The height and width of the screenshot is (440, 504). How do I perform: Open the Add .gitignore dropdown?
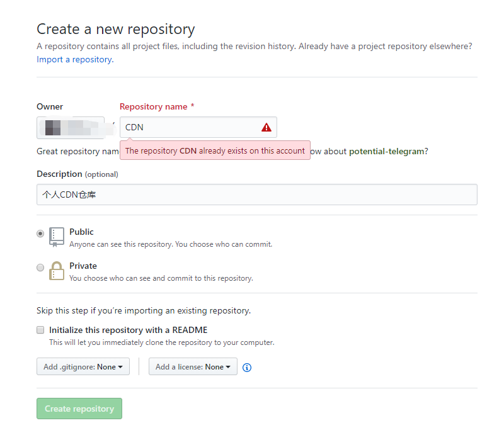coord(83,367)
